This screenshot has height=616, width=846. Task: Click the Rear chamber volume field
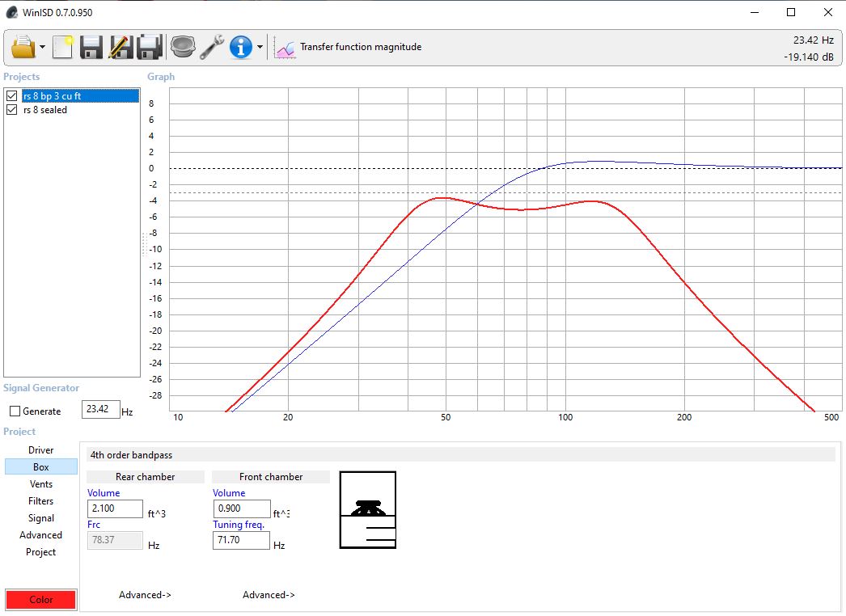click(x=115, y=508)
